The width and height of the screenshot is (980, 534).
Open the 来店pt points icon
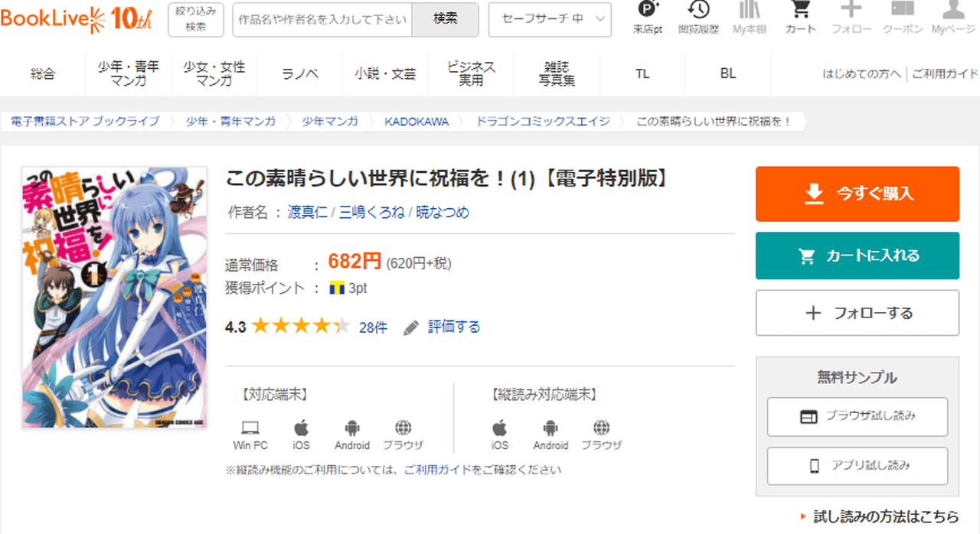647,11
